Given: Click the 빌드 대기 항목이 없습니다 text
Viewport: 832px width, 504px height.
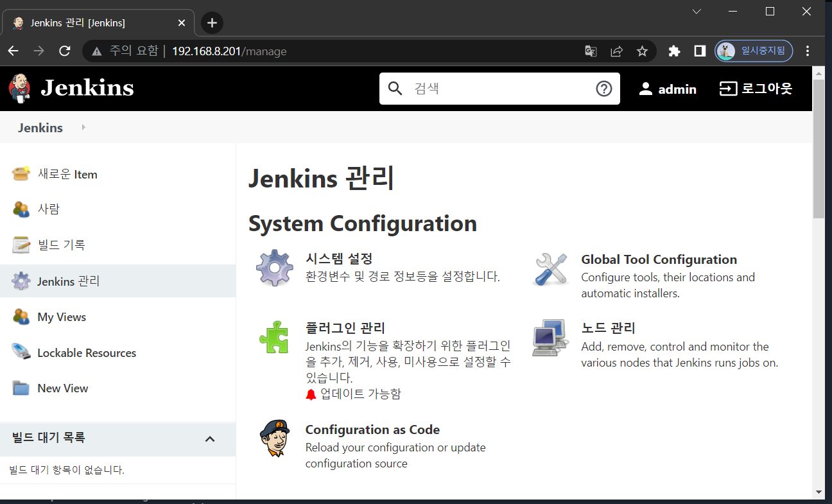Looking at the screenshot, I should point(67,470).
